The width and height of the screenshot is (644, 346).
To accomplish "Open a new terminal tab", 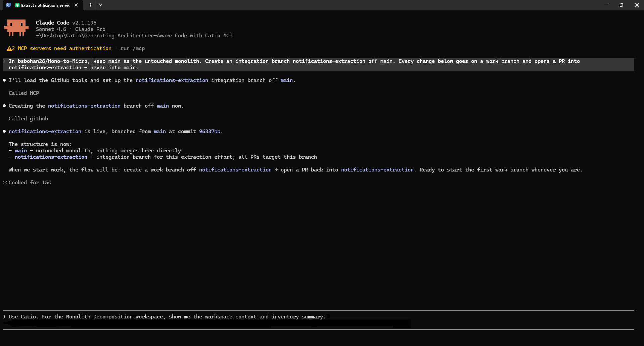I will 90,5.
